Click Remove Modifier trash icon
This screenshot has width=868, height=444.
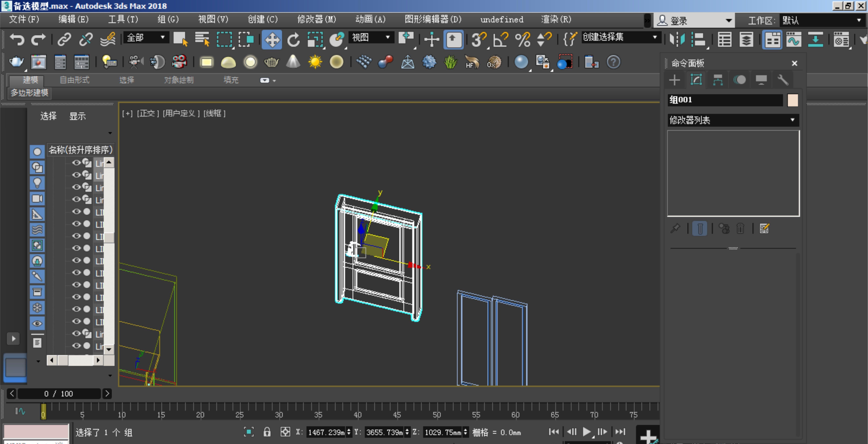740,229
